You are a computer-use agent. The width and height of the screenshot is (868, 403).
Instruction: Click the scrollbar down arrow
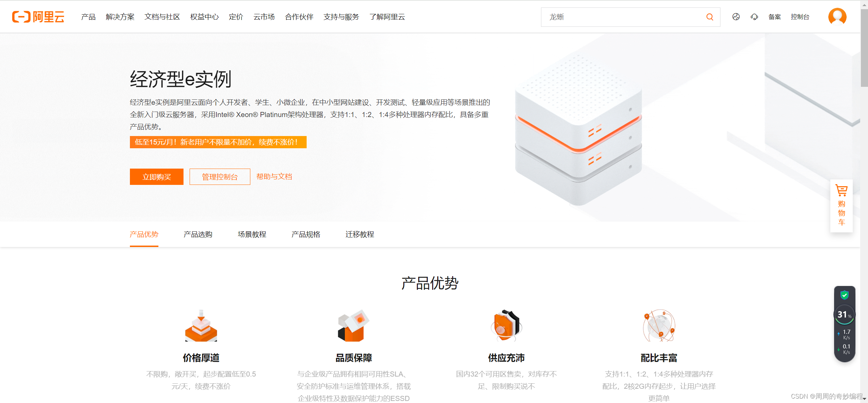(864, 399)
